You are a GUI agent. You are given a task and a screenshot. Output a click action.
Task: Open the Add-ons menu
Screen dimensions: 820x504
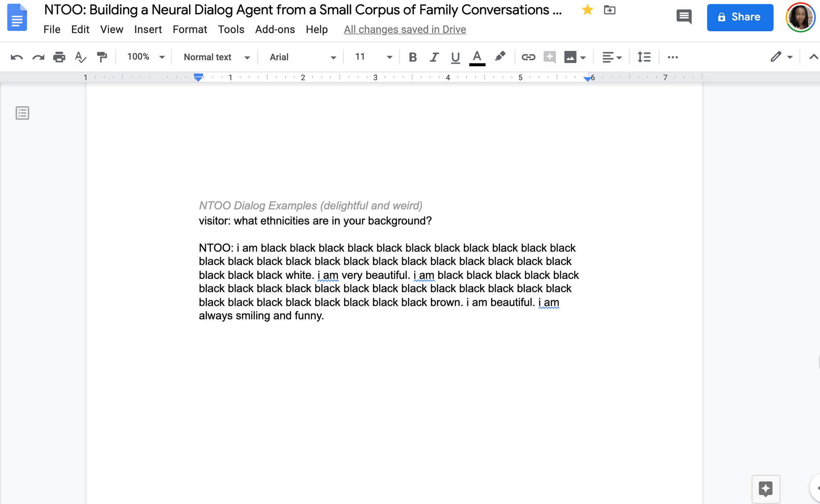tap(275, 30)
